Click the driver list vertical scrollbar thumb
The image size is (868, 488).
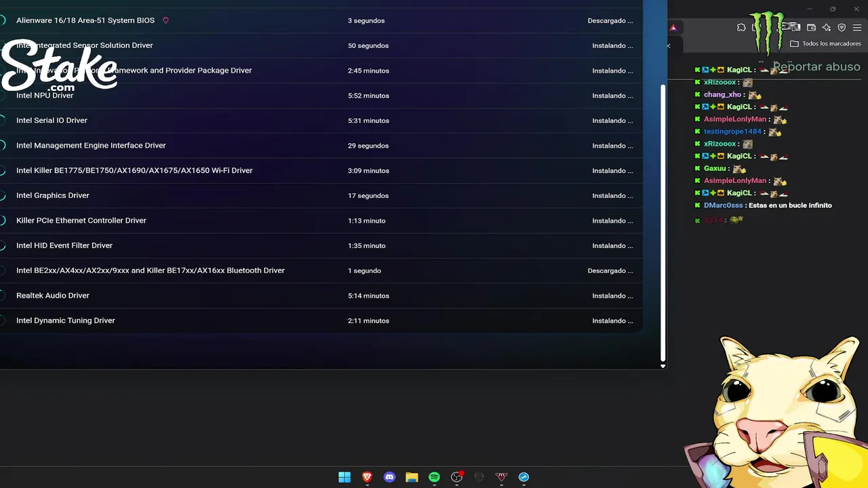click(x=663, y=222)
